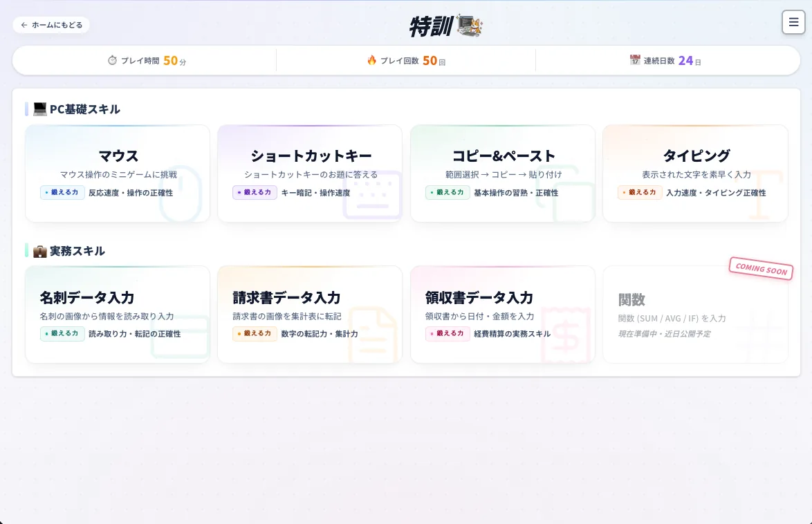This screenshot has height=524, width=812.
Task: Click the 領収書データ入力 card title
Action: 479,298
